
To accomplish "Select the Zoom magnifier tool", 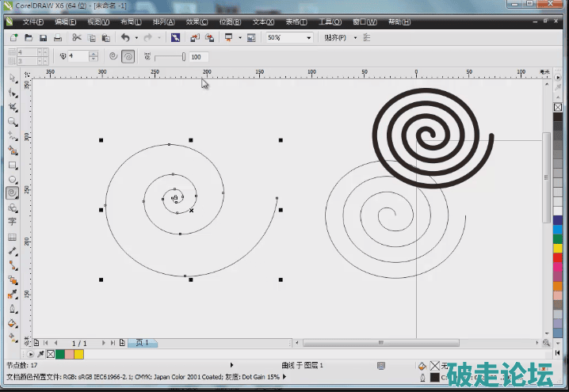I will 13,122.
